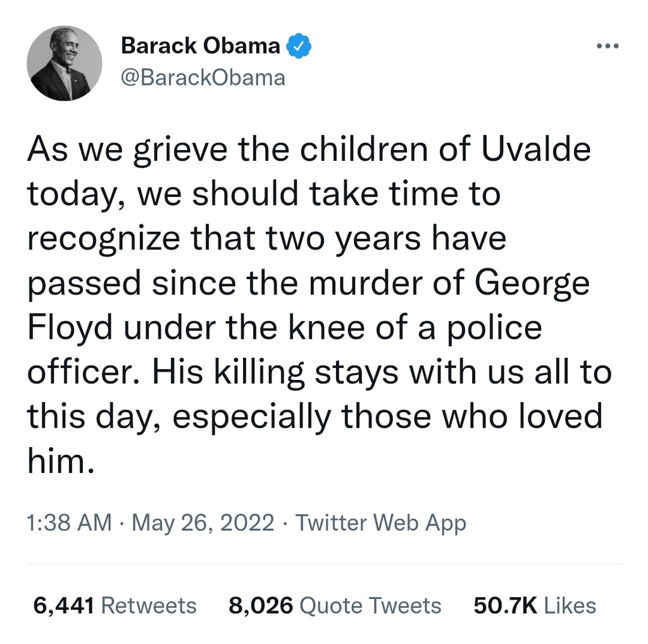Select the word recognize in the tweet

click(x=104, y=240)
